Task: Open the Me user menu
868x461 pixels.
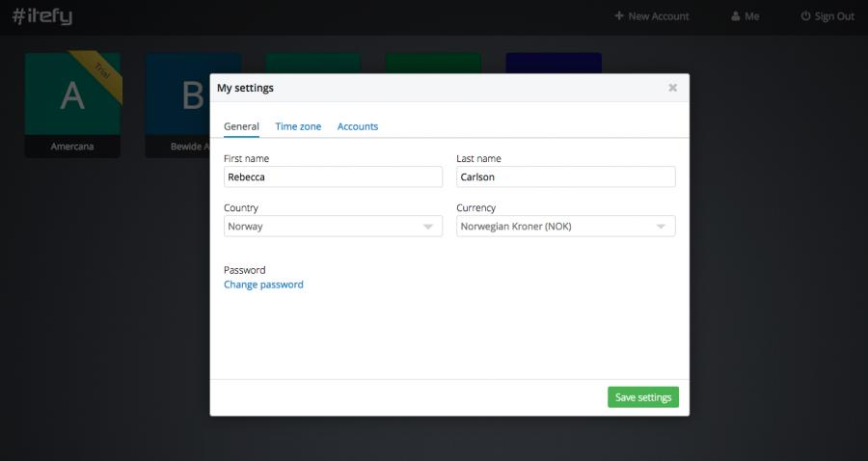Action: click(x=746, y=16)
